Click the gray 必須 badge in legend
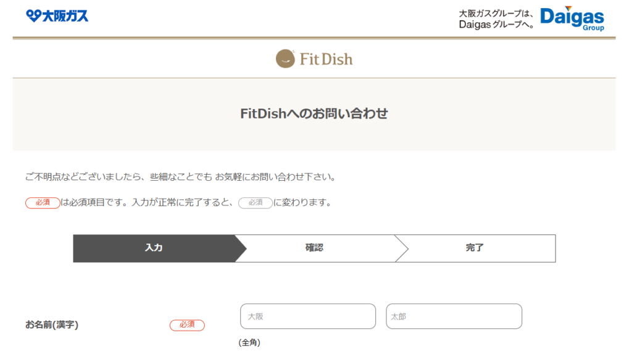This screenshot has height=364, width=632. [x=255, y=202]
